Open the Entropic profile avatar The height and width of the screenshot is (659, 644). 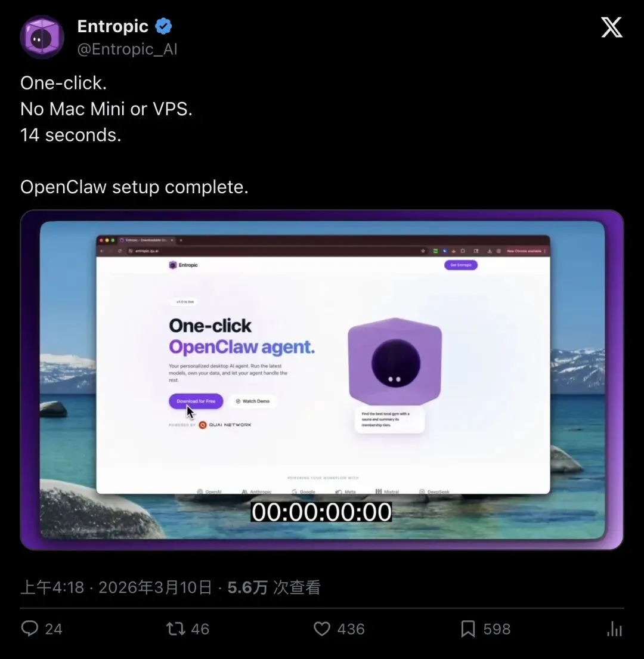(x=42, y=37)
